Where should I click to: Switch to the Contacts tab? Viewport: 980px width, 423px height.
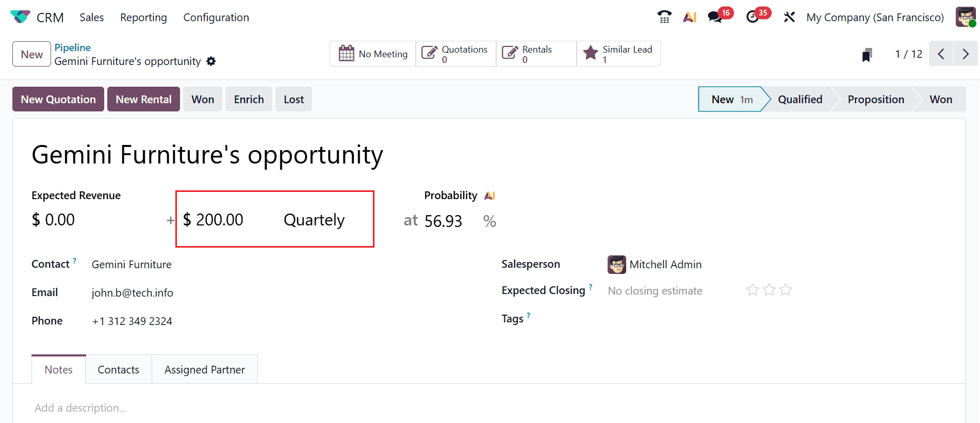point(118,369)
